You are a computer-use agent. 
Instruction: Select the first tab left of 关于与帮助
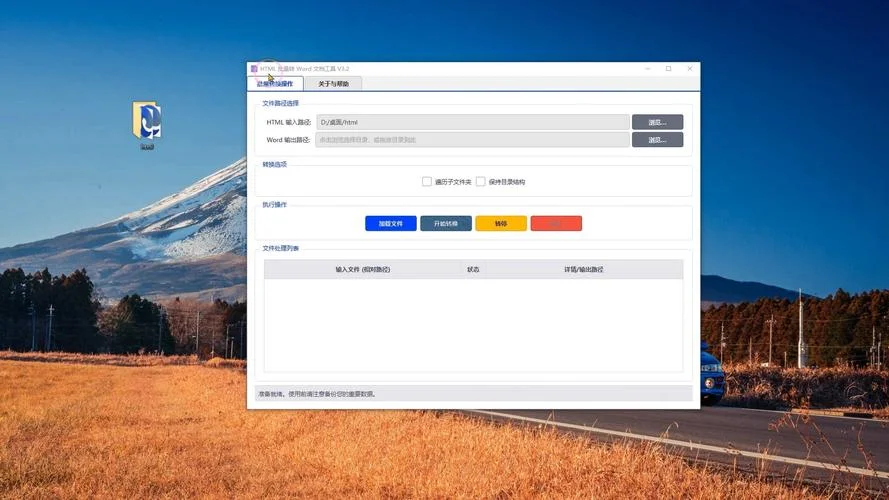pyautogui.click(x=275, y=84)
